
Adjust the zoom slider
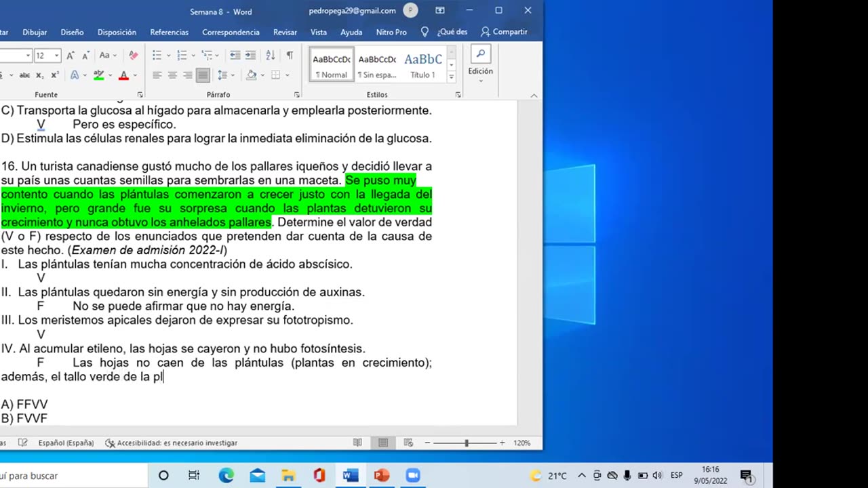pos(466,443)
